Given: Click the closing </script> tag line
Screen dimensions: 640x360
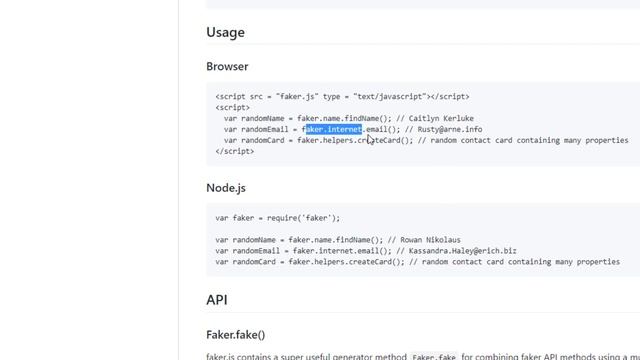Looking at the screenshot, I should click(235, 151).
